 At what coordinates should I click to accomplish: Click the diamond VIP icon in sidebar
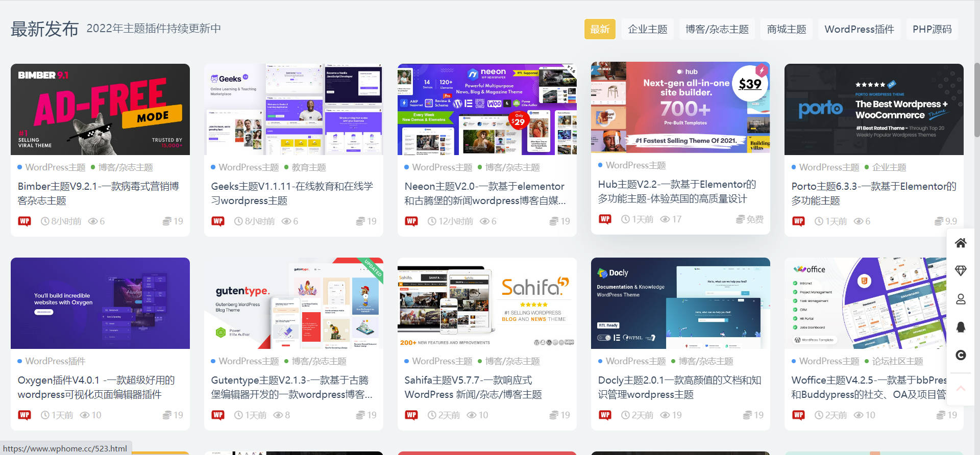(x=961, y=271)
